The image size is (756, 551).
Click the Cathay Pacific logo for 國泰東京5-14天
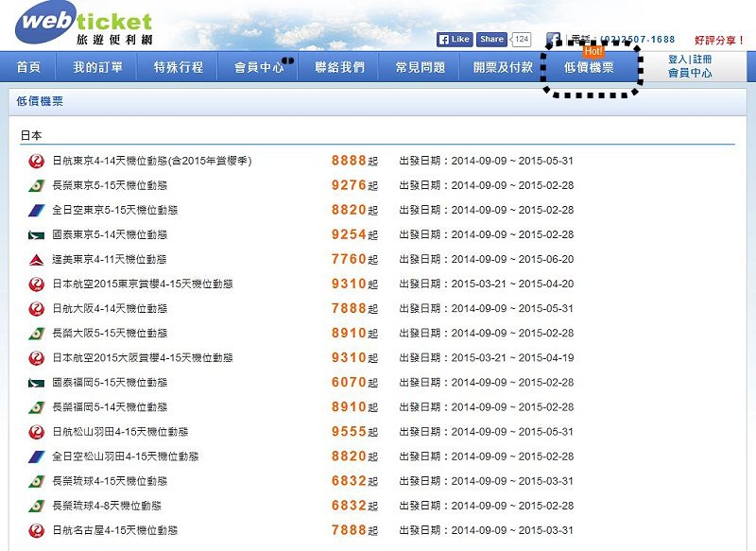tap(36, 235)
